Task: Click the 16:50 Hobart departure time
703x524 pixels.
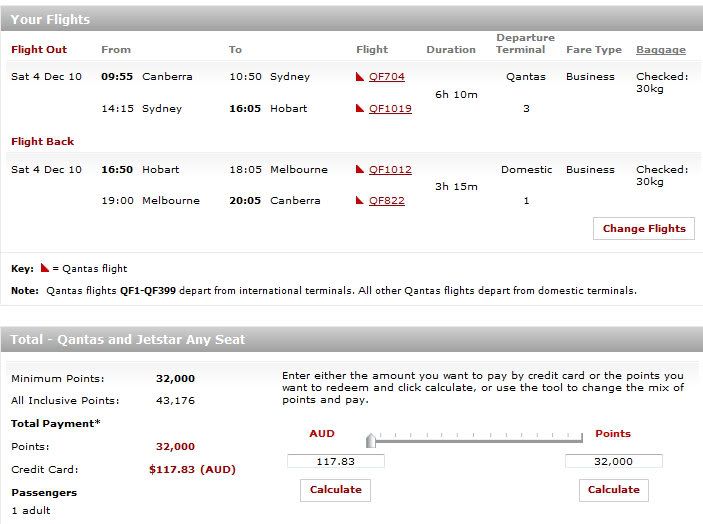Action: 117,169
